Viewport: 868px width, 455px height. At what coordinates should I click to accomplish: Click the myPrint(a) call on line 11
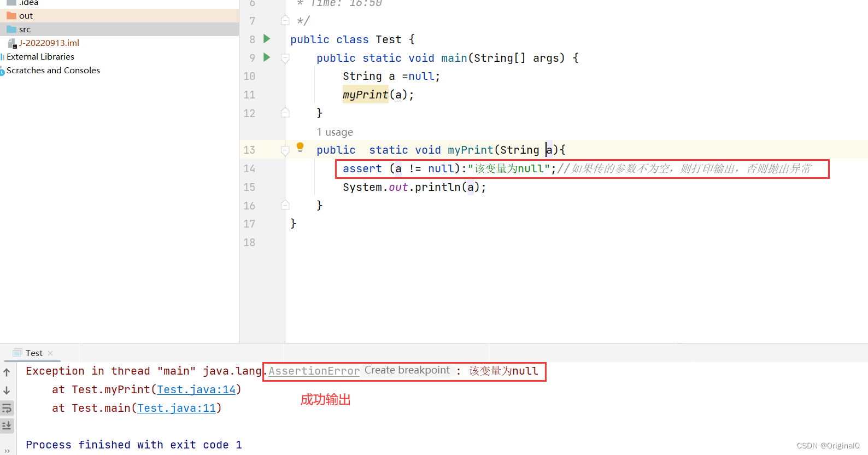378,95
